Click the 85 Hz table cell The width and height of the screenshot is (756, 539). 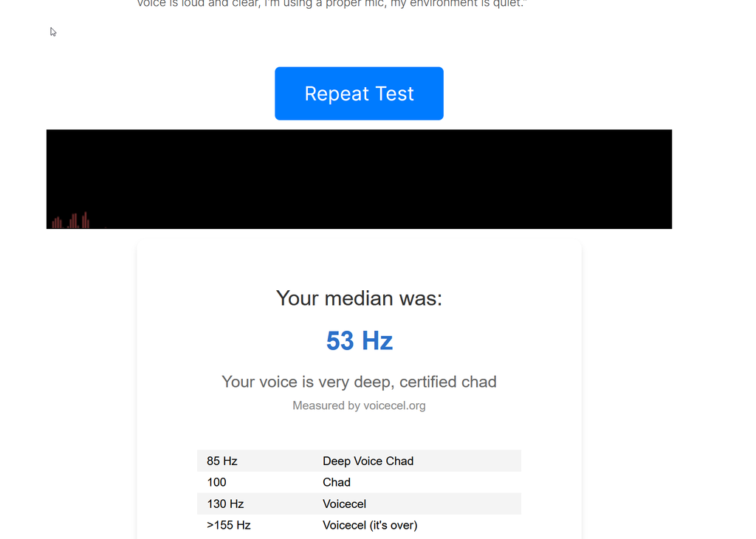point(222,461)
